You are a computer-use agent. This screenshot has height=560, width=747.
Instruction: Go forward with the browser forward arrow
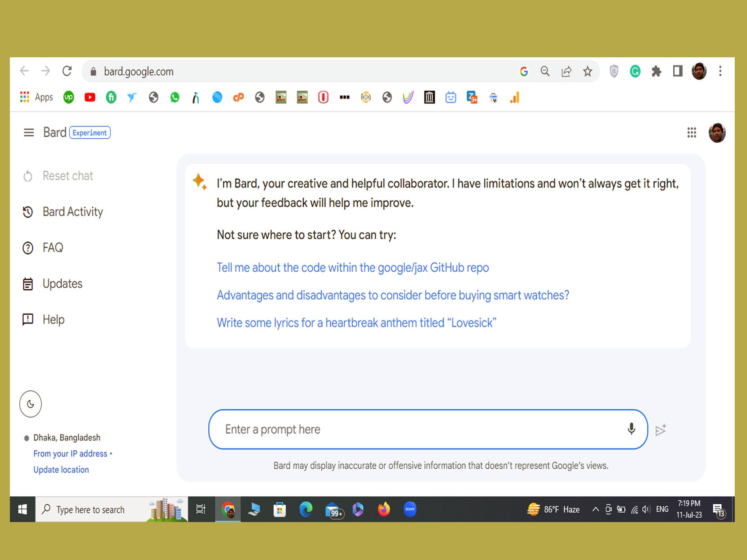pyautogui.click(x=46, y=71)
